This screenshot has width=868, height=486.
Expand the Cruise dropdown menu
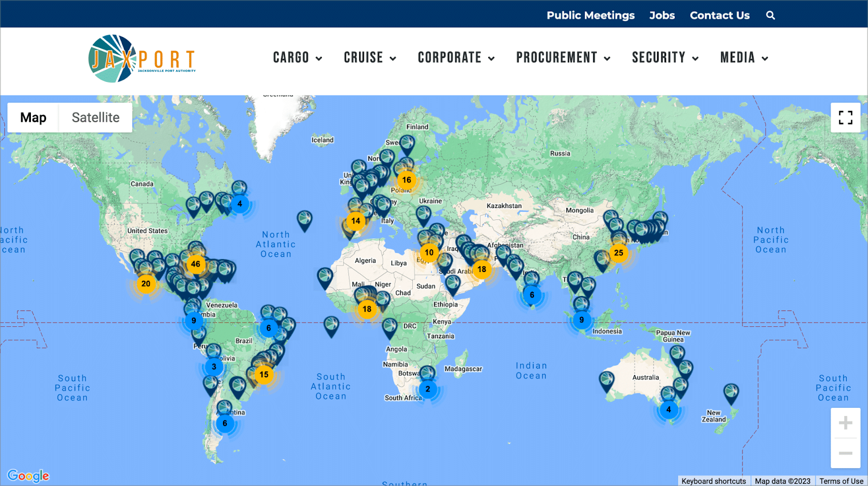point(370,58)
